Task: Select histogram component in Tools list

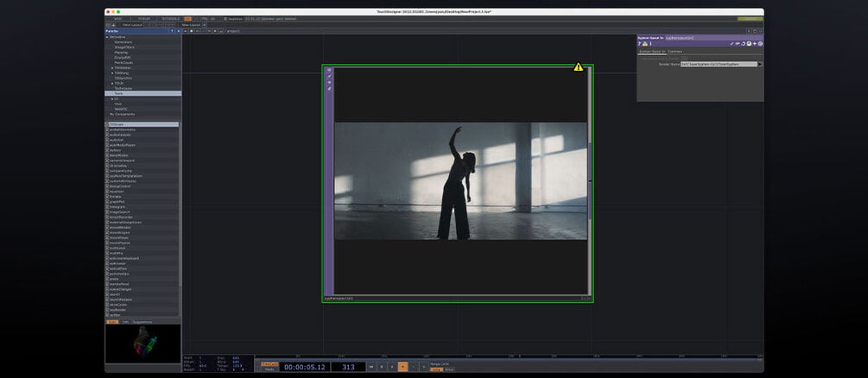Action: (117, 207)
